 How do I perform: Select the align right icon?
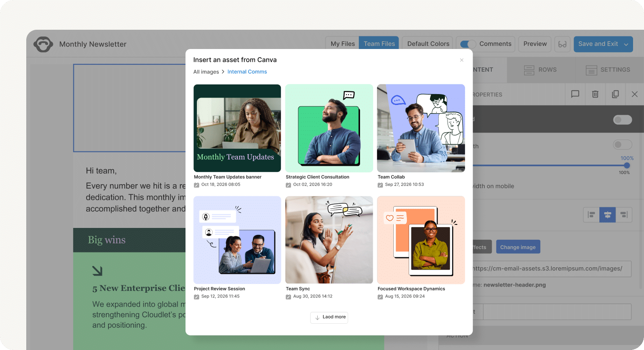624,215
